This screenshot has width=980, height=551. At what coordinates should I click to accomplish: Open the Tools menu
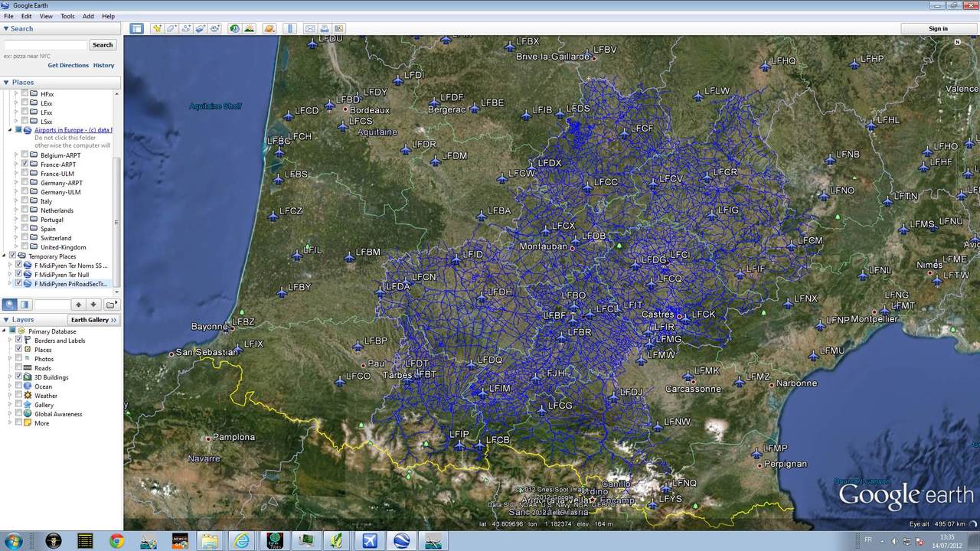(x=67, y=16)
